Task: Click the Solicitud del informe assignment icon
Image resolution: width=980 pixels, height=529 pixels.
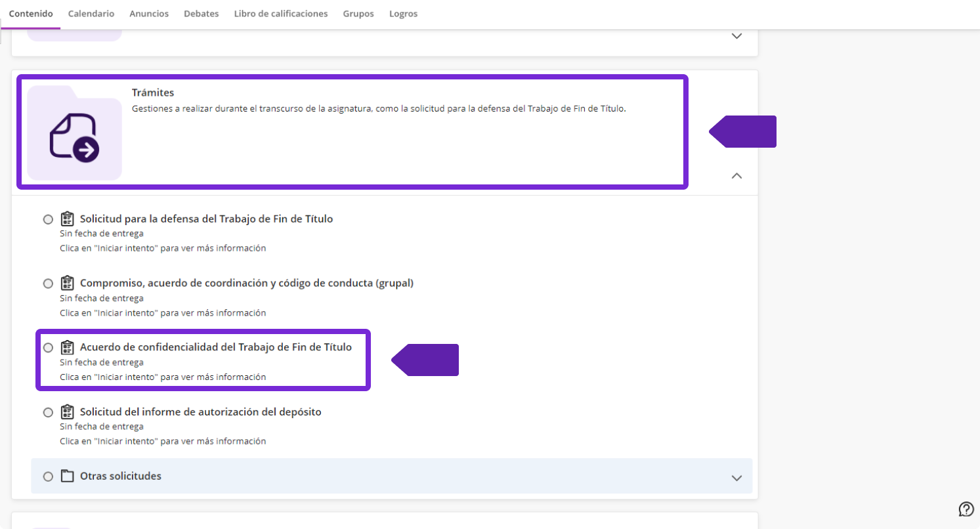Action: point(67,412)
